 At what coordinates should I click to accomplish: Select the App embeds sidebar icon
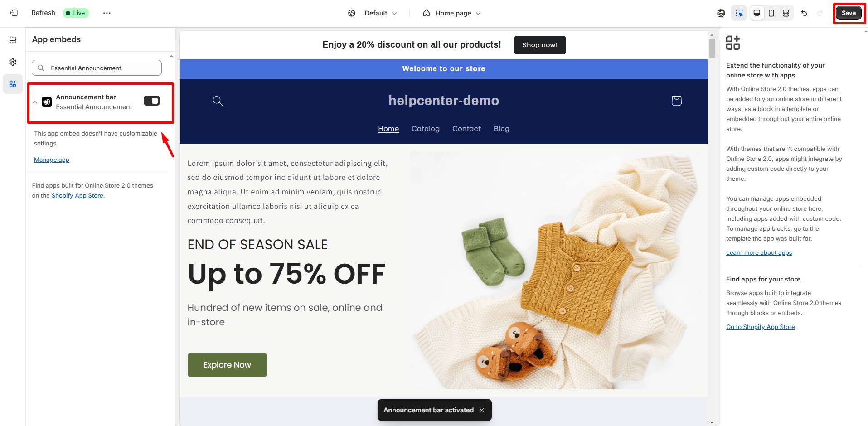13,84
